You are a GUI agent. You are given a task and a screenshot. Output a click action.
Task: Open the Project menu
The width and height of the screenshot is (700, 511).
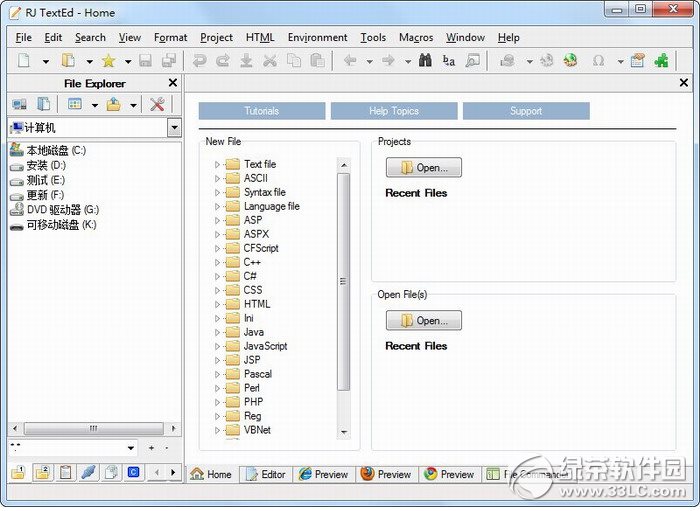pyautogui.click(x=216, y=37)
